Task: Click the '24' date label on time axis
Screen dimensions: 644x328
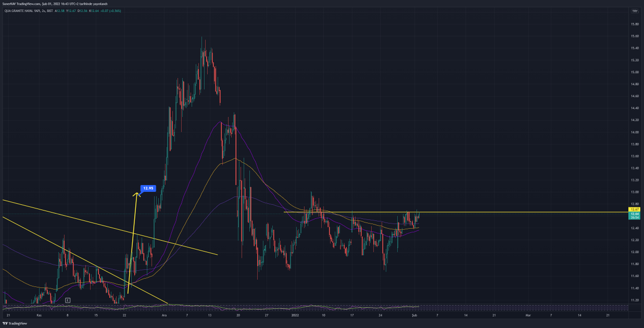Action: pos(380,316)
